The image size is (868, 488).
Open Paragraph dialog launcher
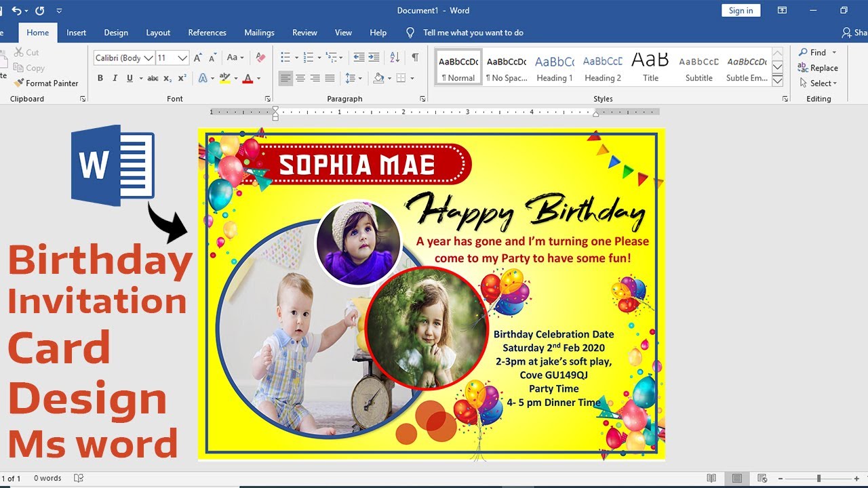(x=422, y=99)
